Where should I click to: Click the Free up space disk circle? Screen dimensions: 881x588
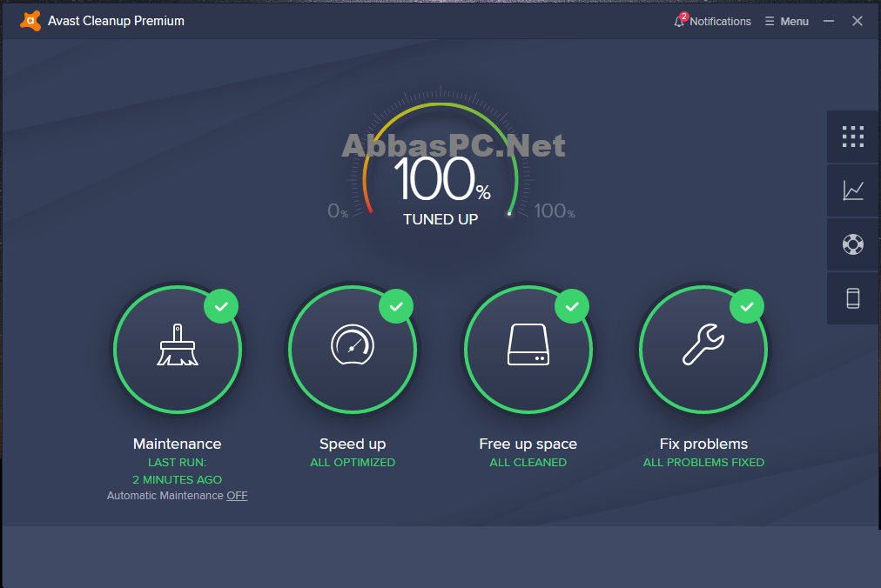[528, 350]
